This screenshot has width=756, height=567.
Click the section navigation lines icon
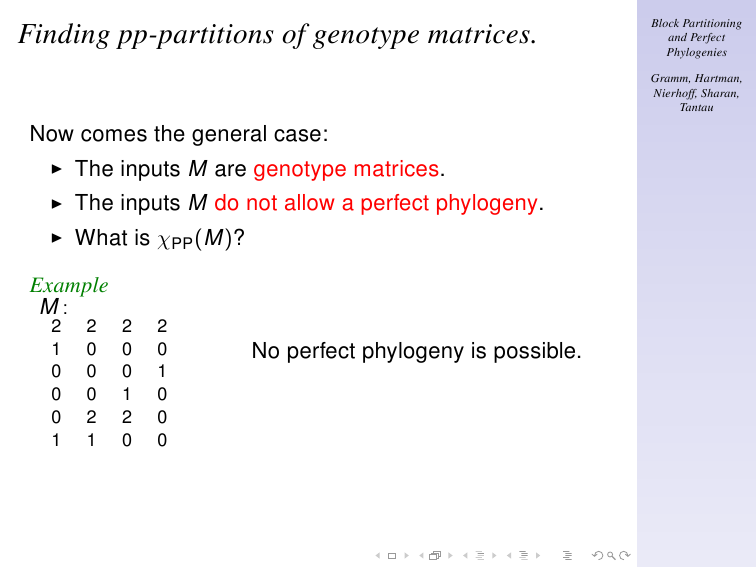click(x=524, y=555)
